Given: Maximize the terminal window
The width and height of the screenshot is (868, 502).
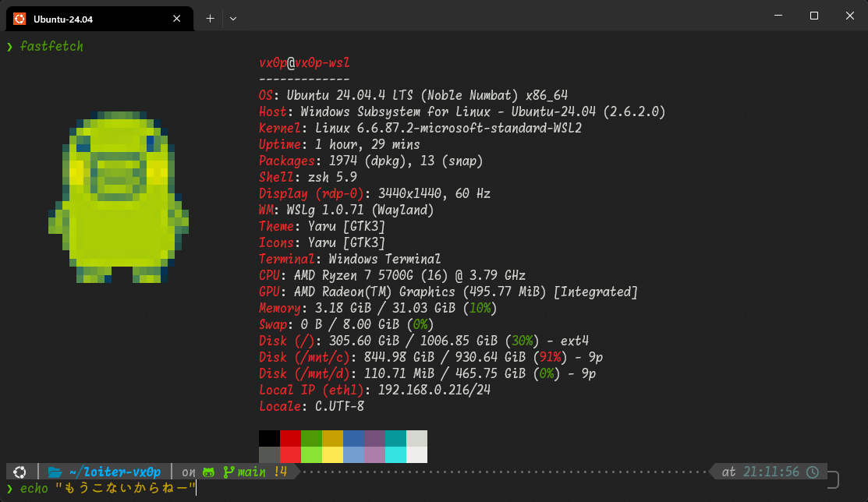Looking at the screenshot, I should coord(813,16).
